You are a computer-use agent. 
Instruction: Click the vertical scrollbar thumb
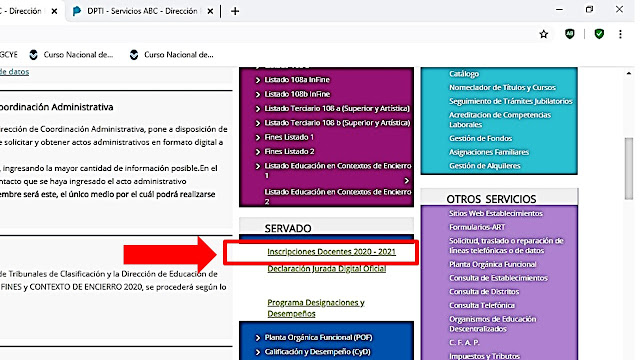(x=629, y=169)
